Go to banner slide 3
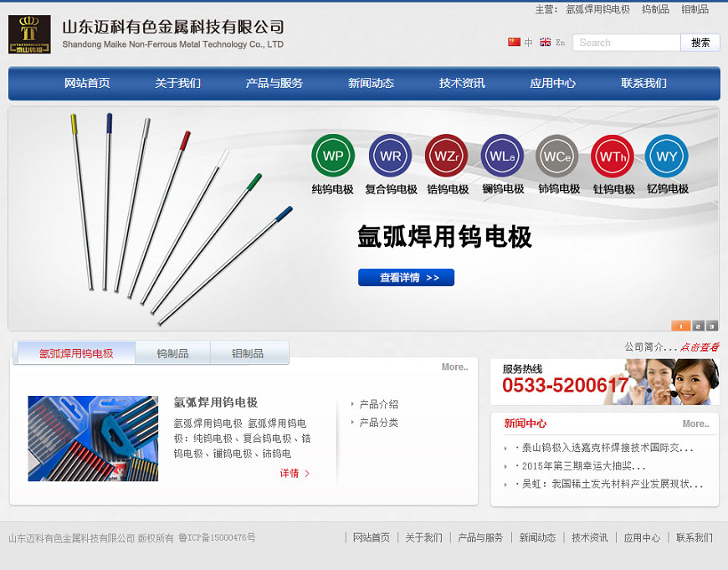This screenshot has height=570, width=728. (712, 326)
